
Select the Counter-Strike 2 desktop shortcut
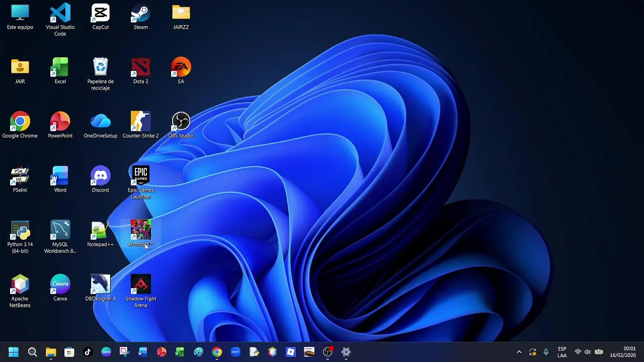click(141, 126)
